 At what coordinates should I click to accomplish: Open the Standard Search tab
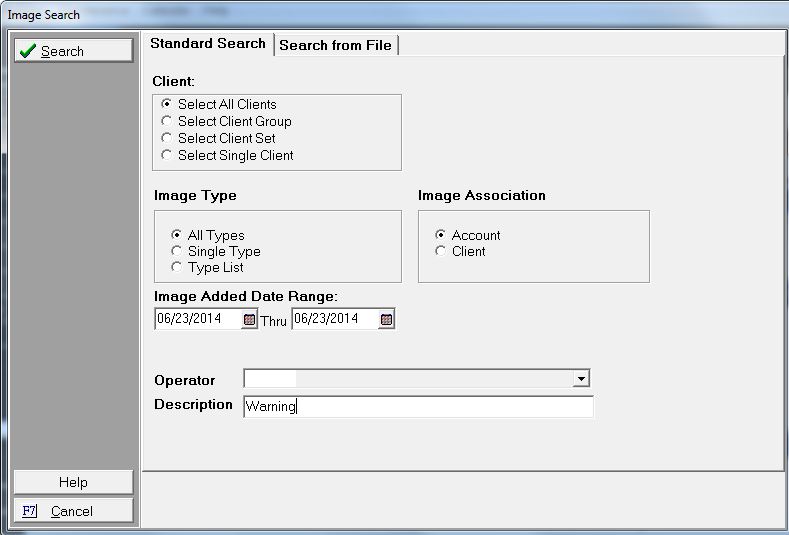click(x=208, y=44)
